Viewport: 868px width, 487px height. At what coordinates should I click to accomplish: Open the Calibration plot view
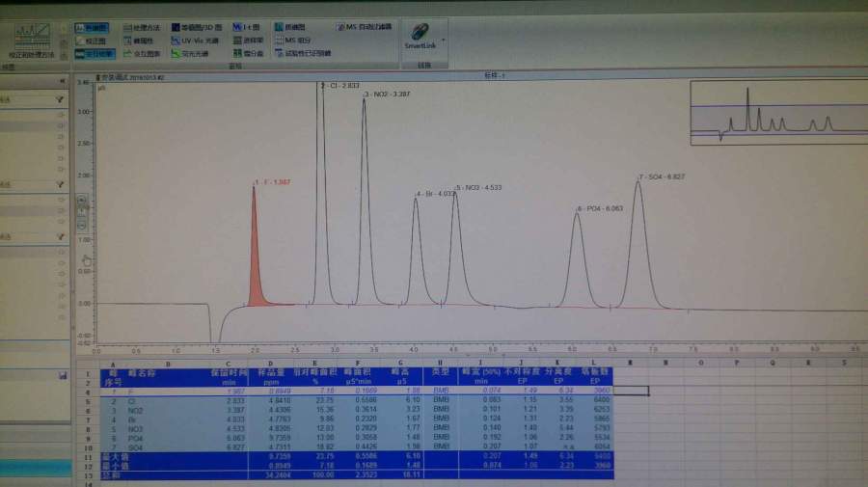pyautogui.click(x=92, y=41)
